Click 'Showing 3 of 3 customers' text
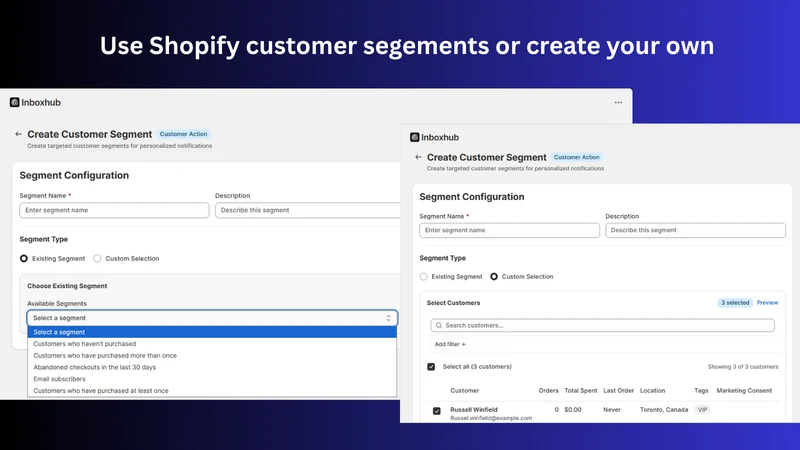 743,367
